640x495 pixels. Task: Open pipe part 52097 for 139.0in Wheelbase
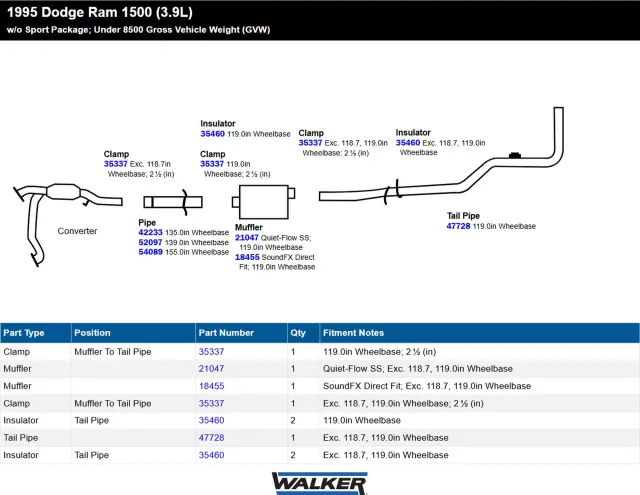click(x=150, y=242)
